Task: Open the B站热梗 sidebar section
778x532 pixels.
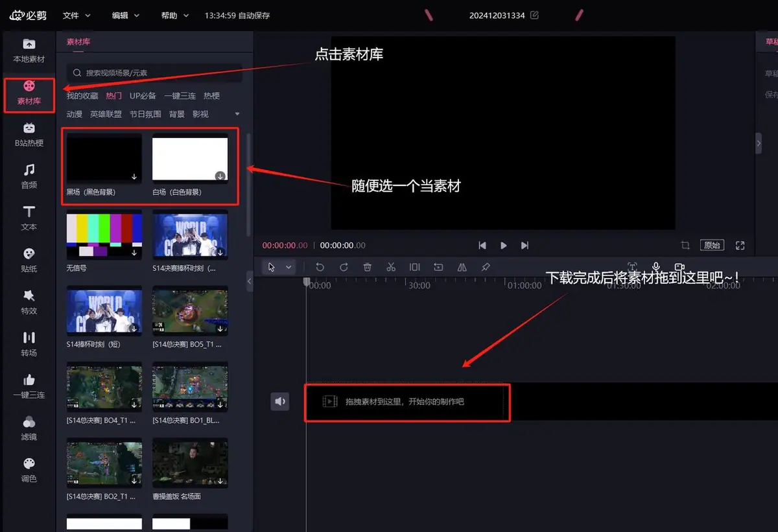Action: click(29, 135)
